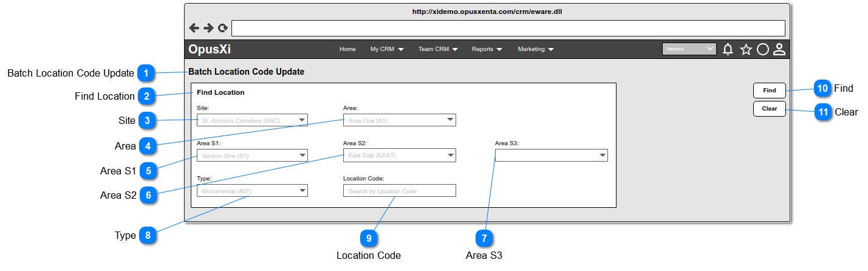This screenshot has width=868, height=271.
Task: Click the browser forward arrow
Action: [208, 28]
